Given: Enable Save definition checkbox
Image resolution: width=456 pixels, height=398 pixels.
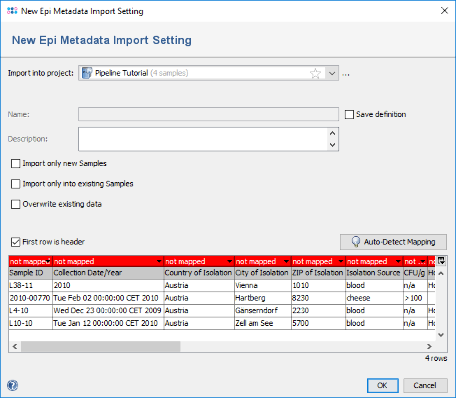Looking at the screenshot, I should [x=349, y=115].
